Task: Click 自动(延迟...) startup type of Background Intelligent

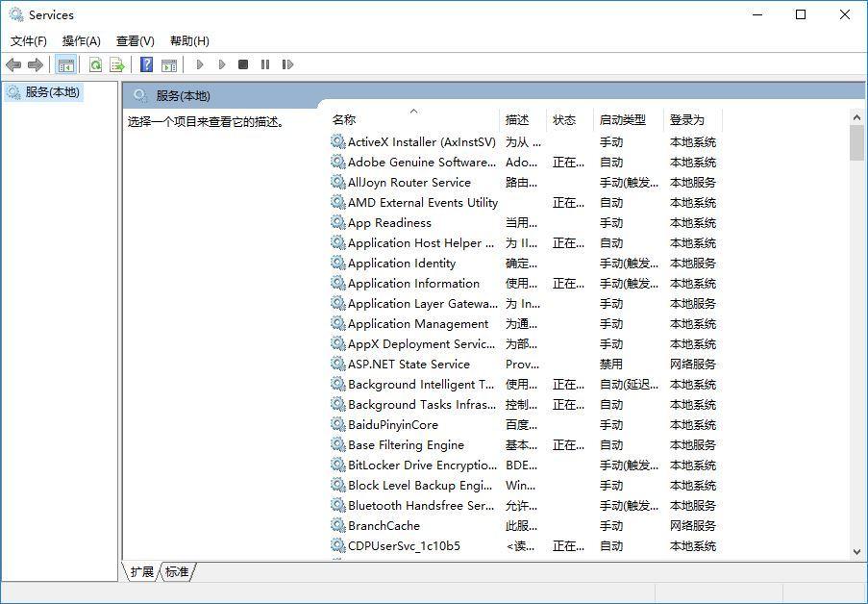Action: tap(630, 384)
